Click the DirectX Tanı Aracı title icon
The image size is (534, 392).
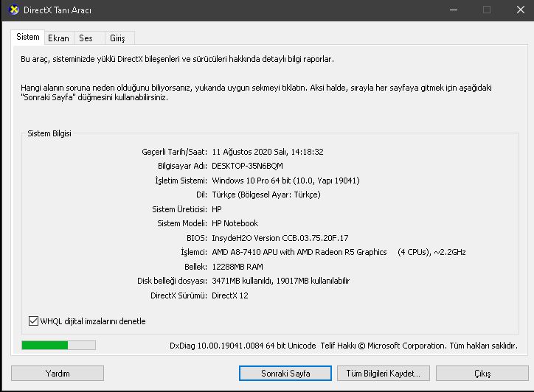(14, 10)
